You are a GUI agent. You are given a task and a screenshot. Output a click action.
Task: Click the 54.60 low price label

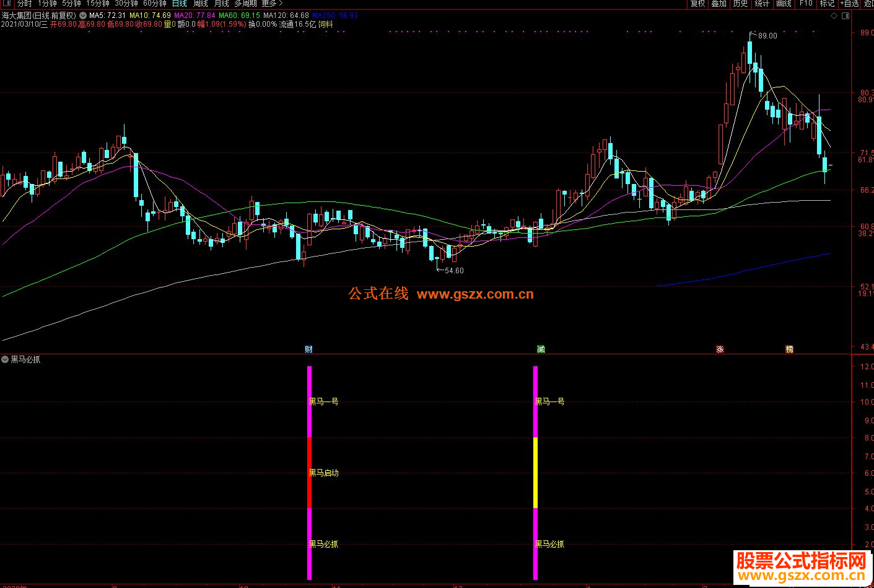pyautogui.click(x=454, y=271)
